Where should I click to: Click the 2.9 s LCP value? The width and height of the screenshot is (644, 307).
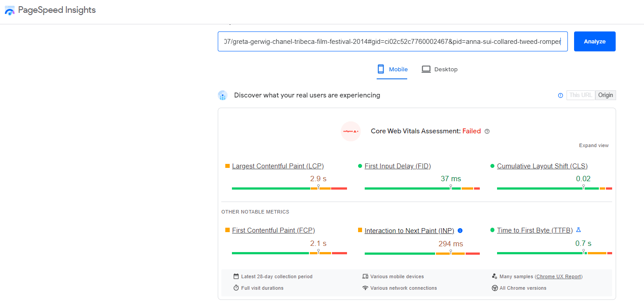click(318, 179)
